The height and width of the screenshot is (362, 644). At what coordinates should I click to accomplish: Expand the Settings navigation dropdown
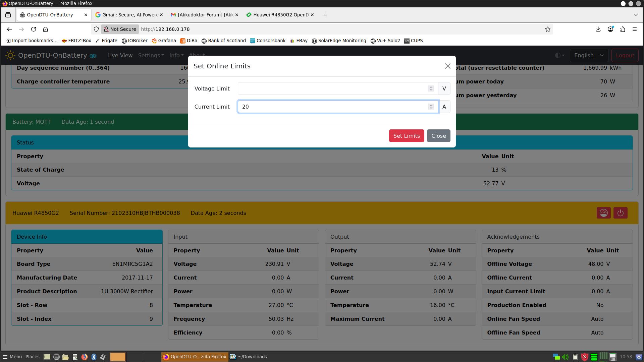click(x=151, y=55)
